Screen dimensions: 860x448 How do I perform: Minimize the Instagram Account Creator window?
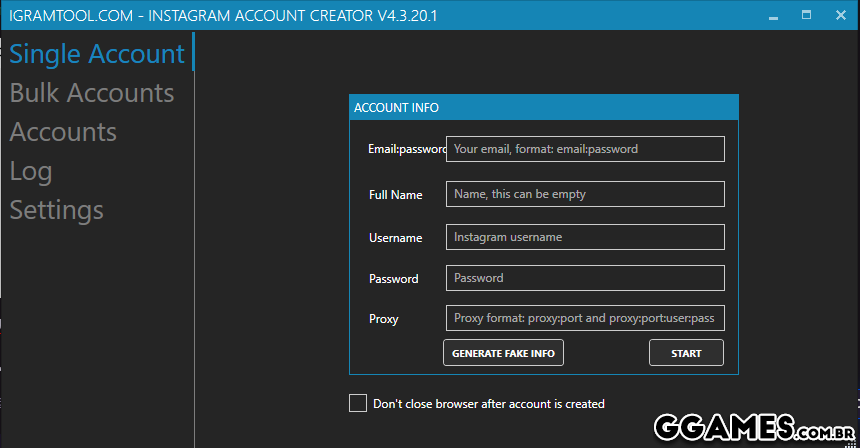coord(773,17)
